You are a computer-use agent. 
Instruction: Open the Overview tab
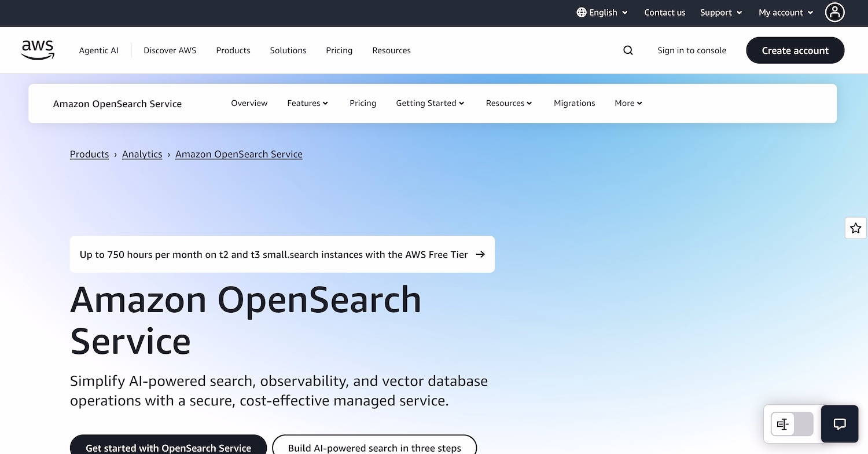pyautogui.click(x=249, y=103)
